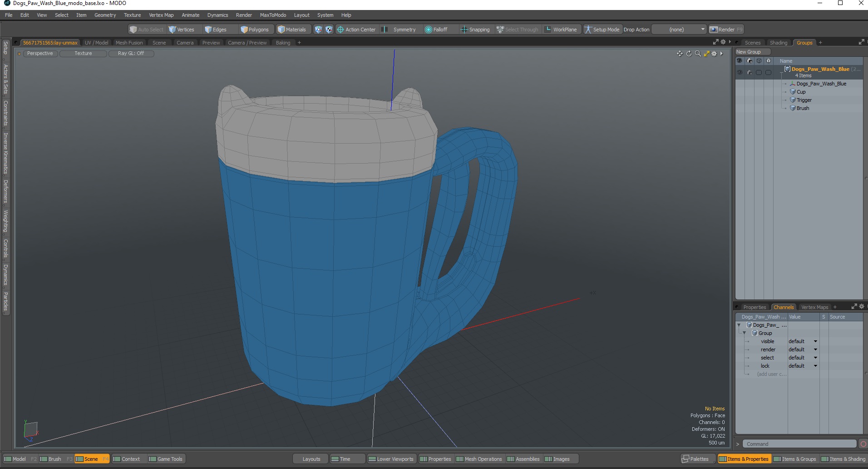Open the Texture shading style dropdown
868x469 pixels.
(83, 54)
